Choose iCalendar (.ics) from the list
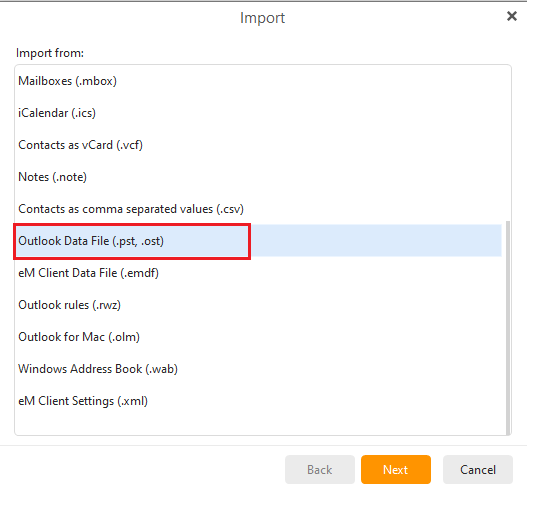Screen dimensions: 540x508 click(x=258, y=113)
